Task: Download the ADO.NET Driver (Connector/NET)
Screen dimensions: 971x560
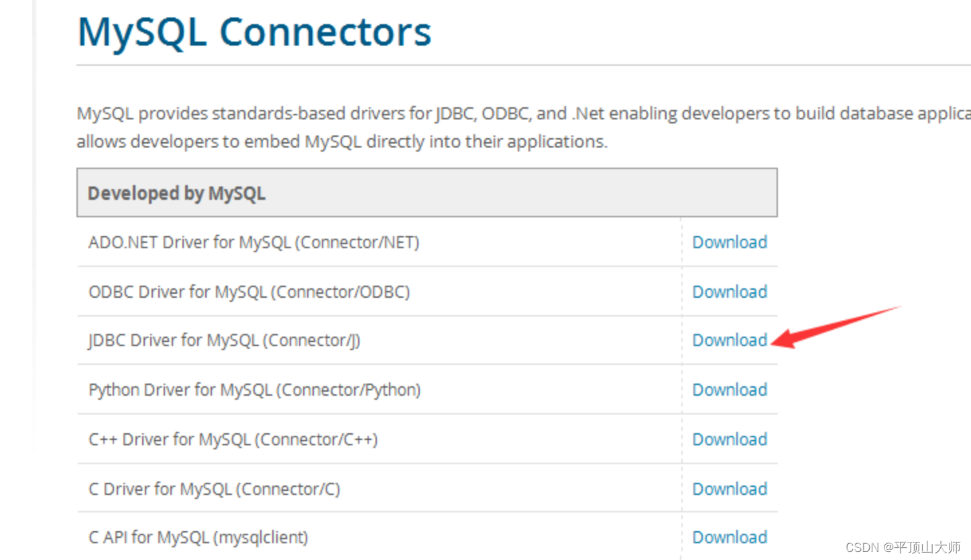Action: pos(730,242)
